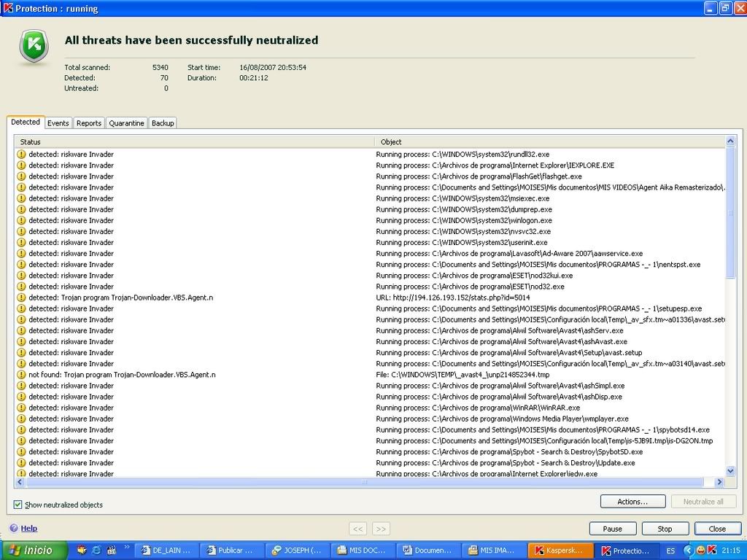Select the object ending in nod32.exe

pos(471,287)
